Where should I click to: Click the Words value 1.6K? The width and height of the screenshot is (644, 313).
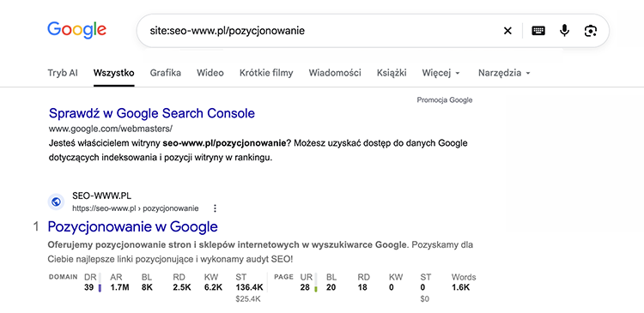click(460, 287)
